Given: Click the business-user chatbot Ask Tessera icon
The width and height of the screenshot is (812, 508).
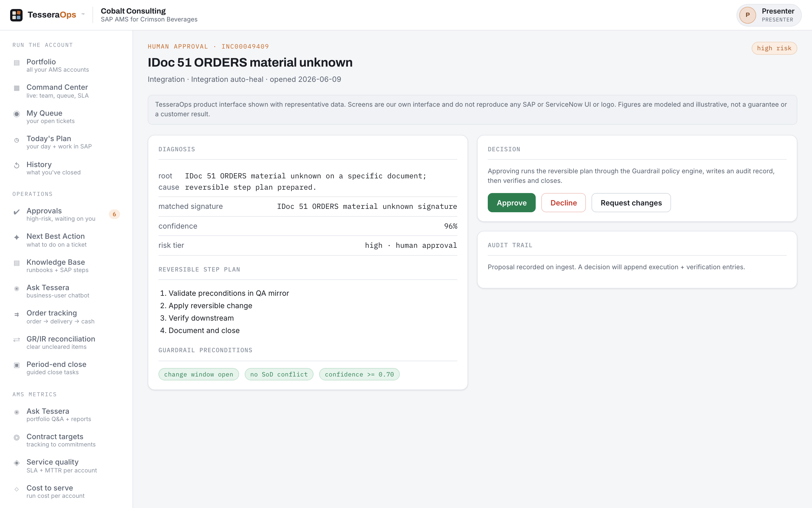Looking at the screenshot, I should pyautogui.click(x=16, y=289).
